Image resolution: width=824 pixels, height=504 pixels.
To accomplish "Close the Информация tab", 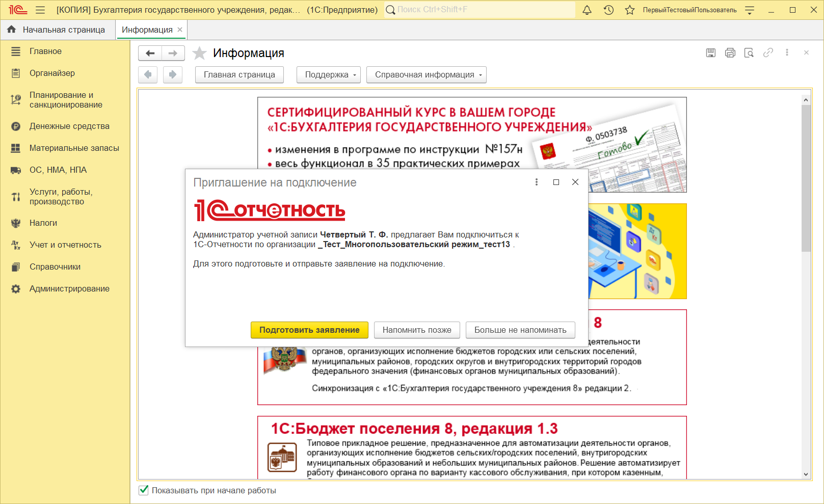I will point(180,30).
